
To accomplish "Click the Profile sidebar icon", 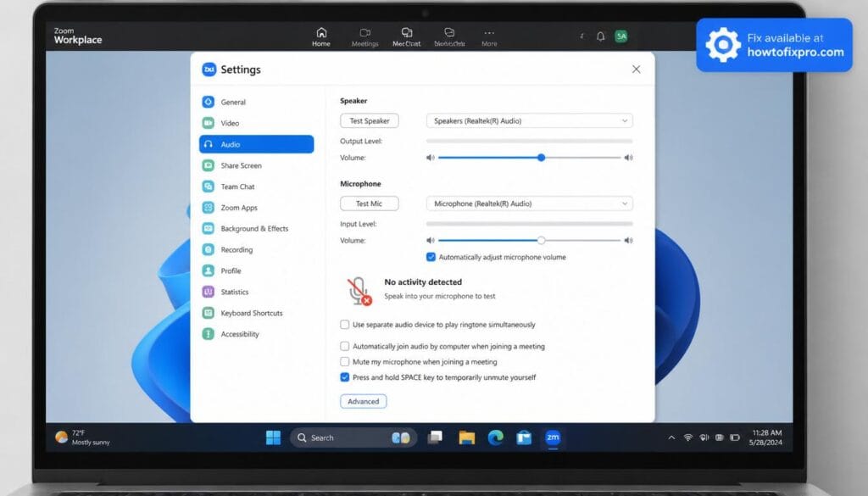I will pyautogui.click(x=209, y=270).
